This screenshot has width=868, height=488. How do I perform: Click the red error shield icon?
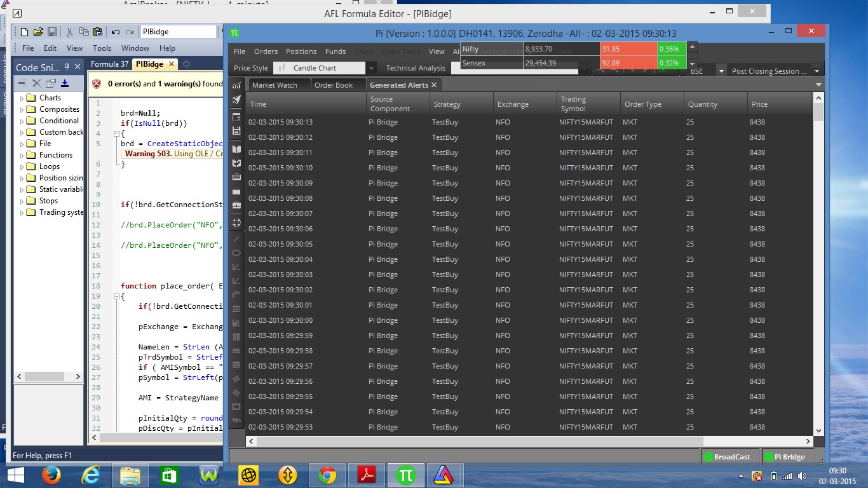97,83
